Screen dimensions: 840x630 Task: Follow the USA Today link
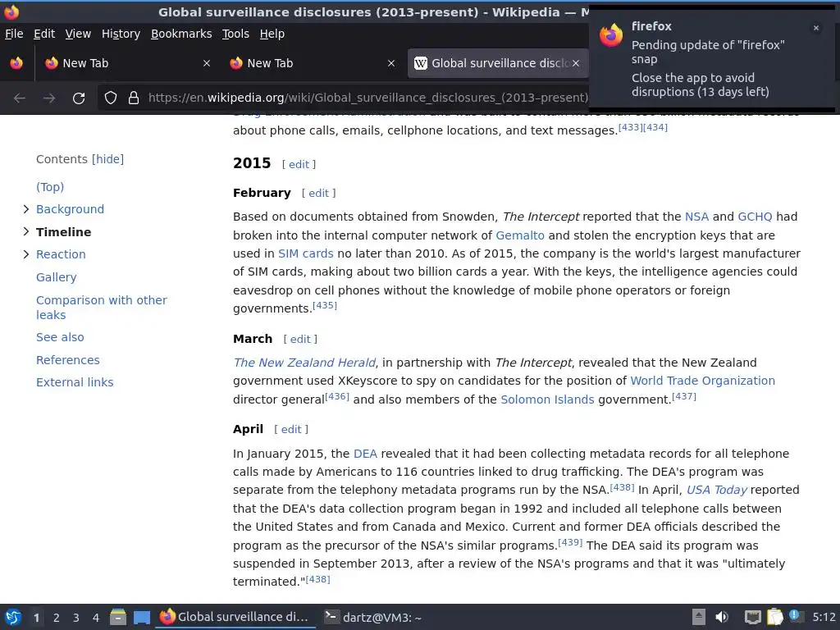coord(716,491)
